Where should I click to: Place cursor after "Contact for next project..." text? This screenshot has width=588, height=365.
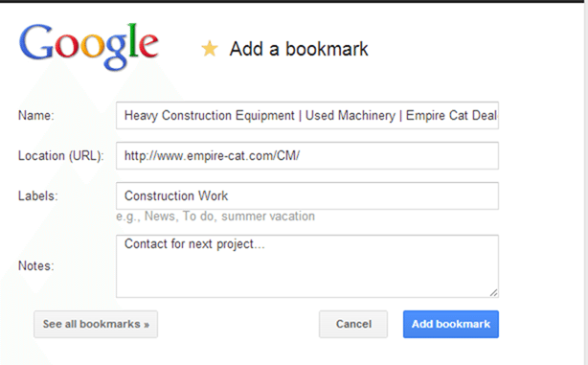click(x=266, y=244)
